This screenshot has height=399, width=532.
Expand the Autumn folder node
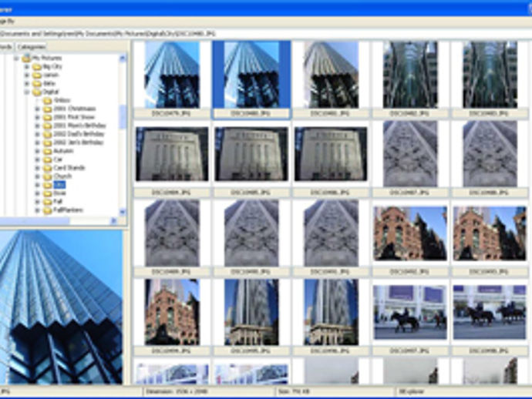tap(37, 152)
